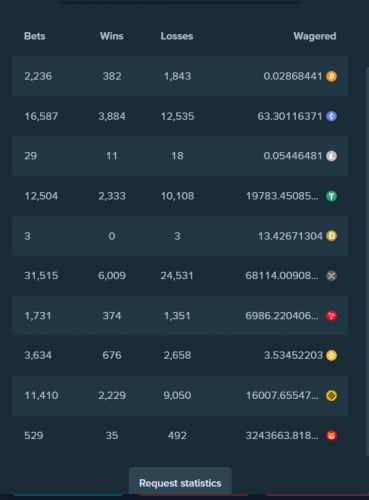
Task: Select the wins value 11
Action: 112,156
